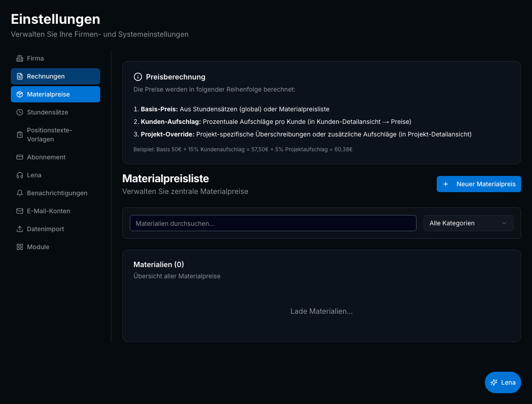Focus the Materialien durchsuchen search field
Screen dimensions: 532x404
(x=273, y=223)
